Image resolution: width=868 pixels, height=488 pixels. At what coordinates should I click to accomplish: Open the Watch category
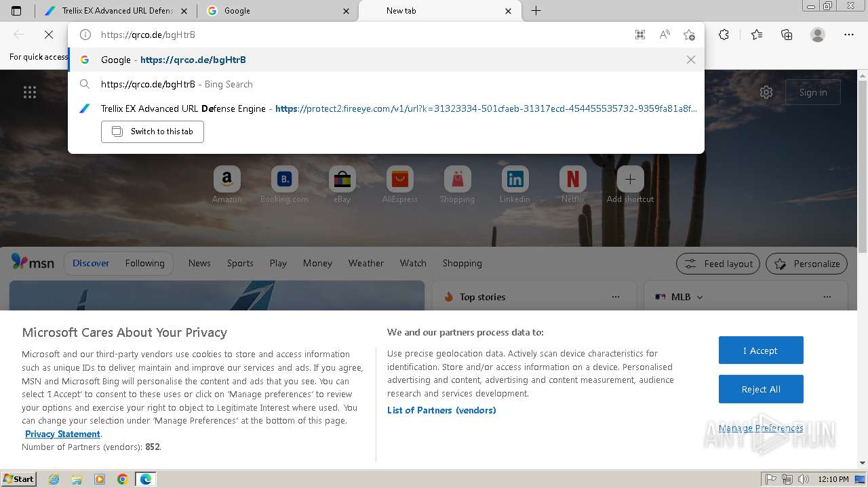[413, 263]
